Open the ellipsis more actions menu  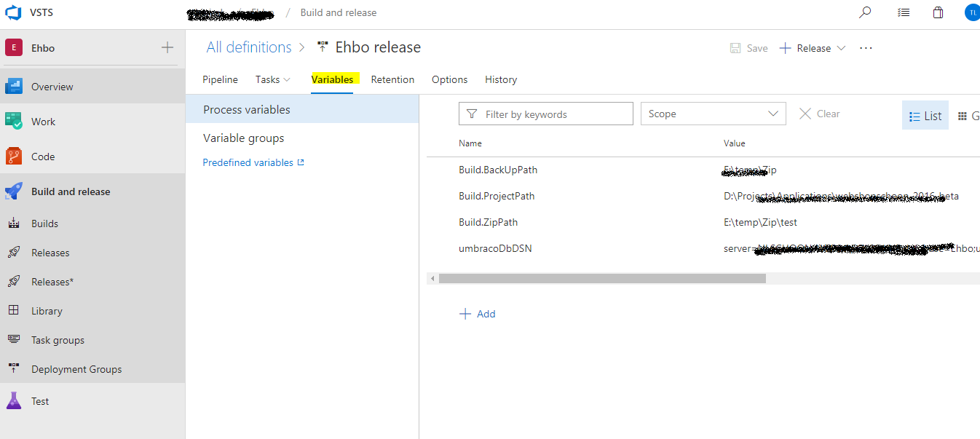pyautogui.click(x=866, y=48)
